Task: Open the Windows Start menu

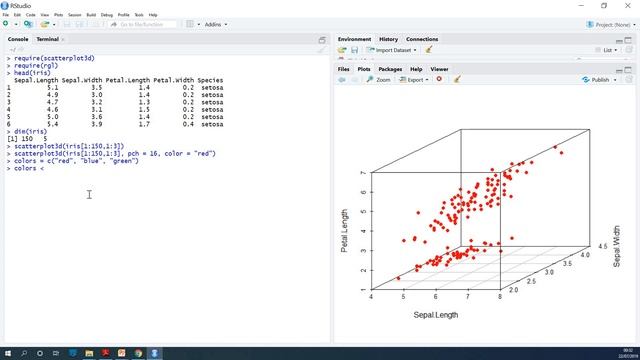Action: click(x=8, y=353)
